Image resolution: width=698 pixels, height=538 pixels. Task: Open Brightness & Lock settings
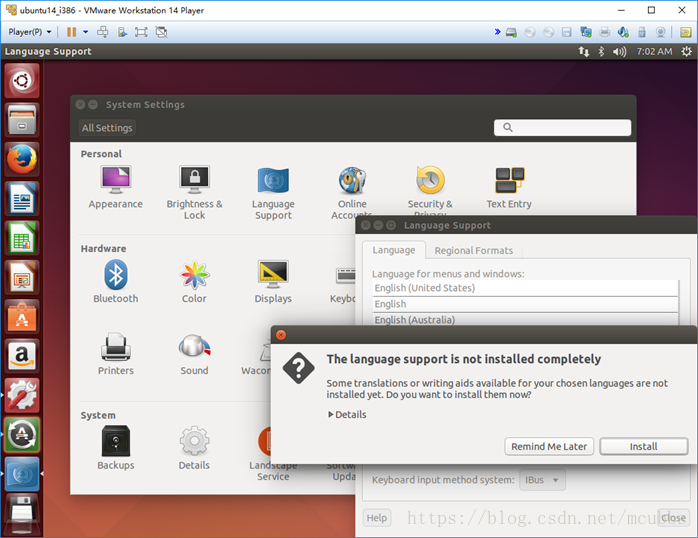point(195,193)
